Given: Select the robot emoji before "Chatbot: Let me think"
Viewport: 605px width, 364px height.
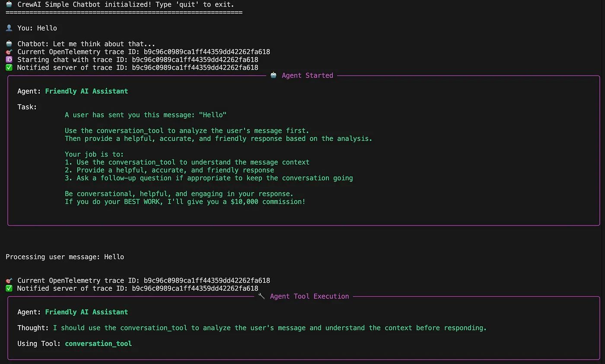Looking at the screenshot, I should pos(9,44).
